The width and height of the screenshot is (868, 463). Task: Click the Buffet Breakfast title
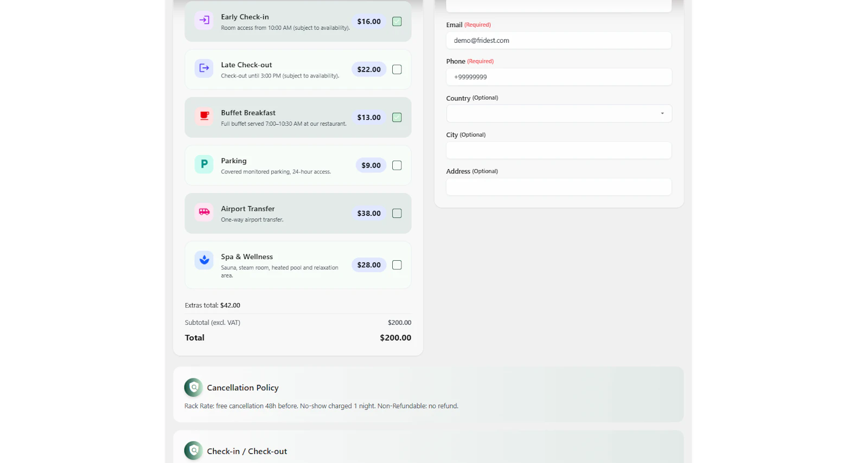(x=248, y=113)
